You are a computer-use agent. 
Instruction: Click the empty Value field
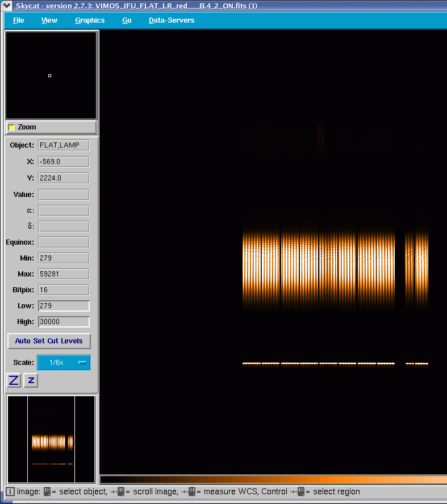pos(64,195)
